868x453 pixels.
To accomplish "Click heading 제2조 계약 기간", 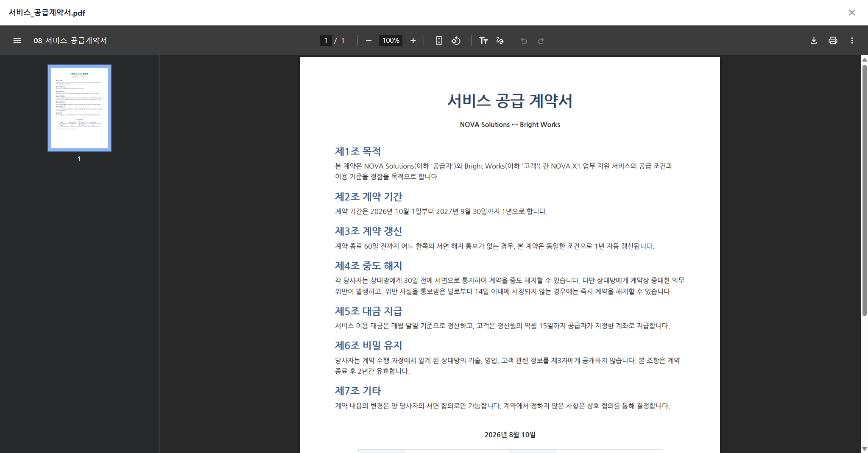I will coord(368,197).
